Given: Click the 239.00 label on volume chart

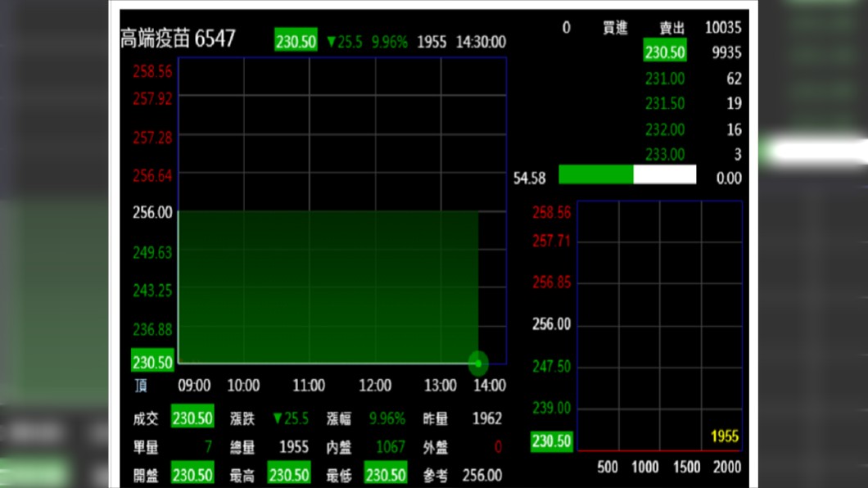Looking at the screenshot, I should click(x=551, y=408).
